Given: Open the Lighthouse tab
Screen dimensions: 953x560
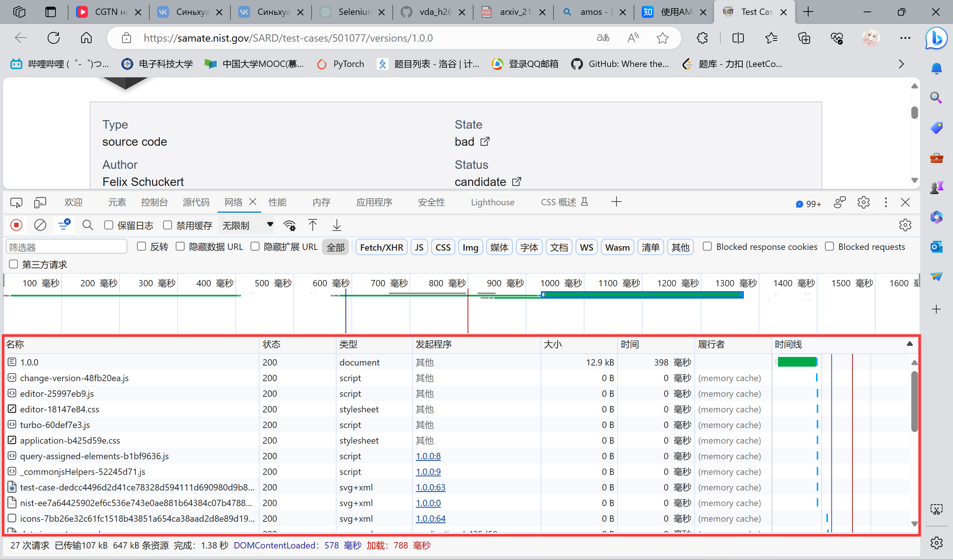Looking at the screenshot, I should tap(493, 202).
